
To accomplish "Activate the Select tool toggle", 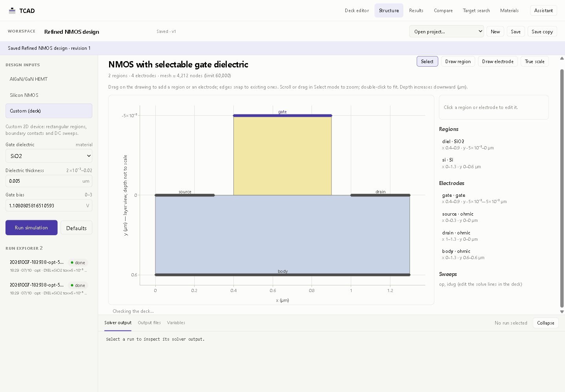I will (427, 62).
